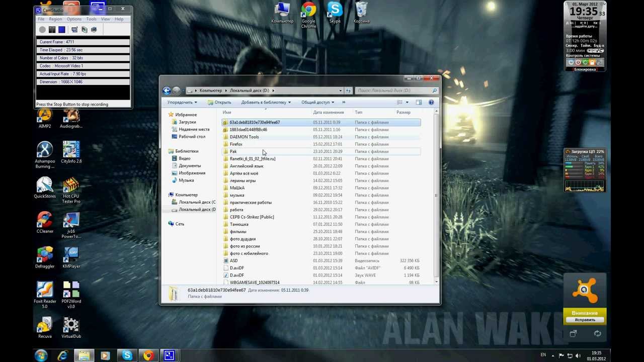Open CamStudio View menu
This screenshot has height=362, width=644.
[x=105, y=19]
